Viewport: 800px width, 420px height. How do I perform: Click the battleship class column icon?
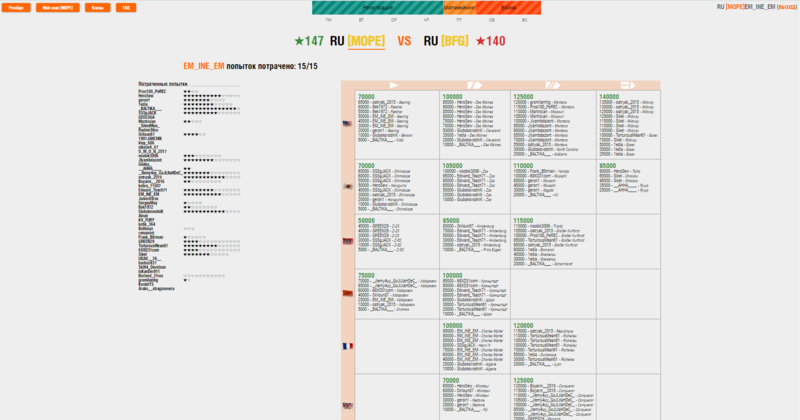coord(552,84)
